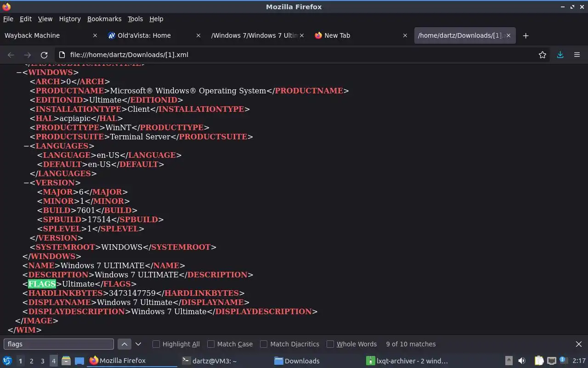The width and height of the screenshot is (588, 368).
Task: Click the find bar text field containing 'flags'
Action: [x=59, y=344]
